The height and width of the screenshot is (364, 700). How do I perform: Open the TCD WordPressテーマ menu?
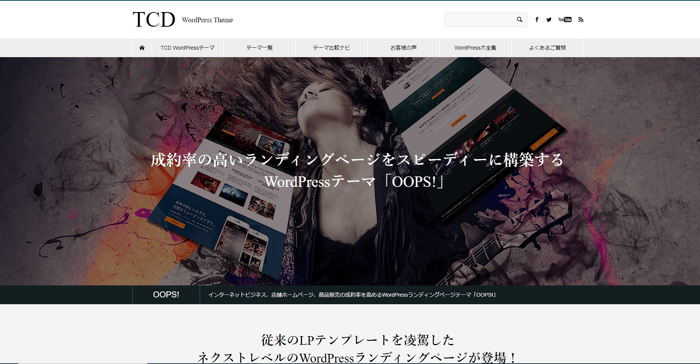[x=188, y=48]
